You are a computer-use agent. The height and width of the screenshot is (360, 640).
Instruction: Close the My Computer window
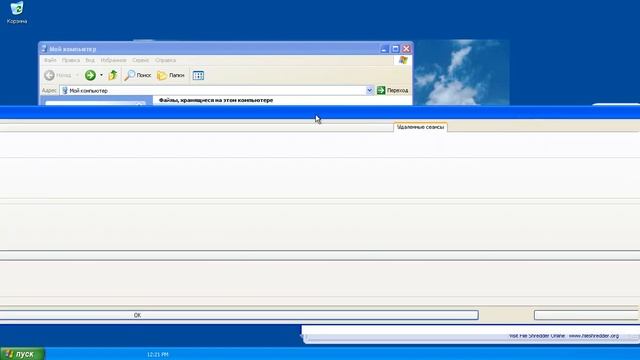coord(406,49)
